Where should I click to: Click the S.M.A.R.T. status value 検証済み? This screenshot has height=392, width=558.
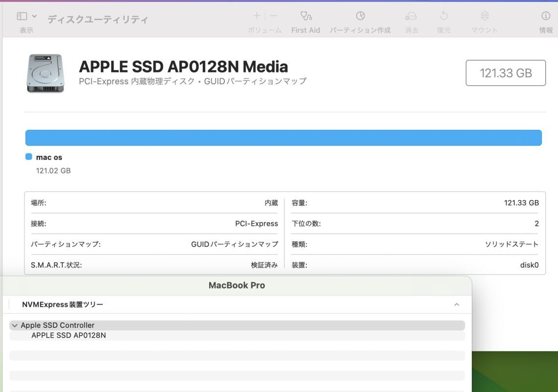(x=265, y=265)
